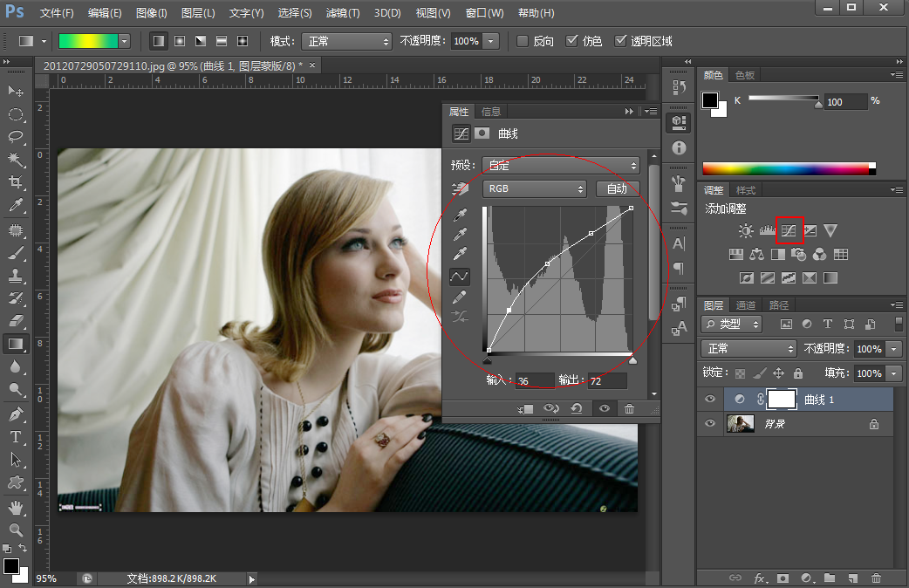
Task: Select linear gradient style
Action: 158,41
